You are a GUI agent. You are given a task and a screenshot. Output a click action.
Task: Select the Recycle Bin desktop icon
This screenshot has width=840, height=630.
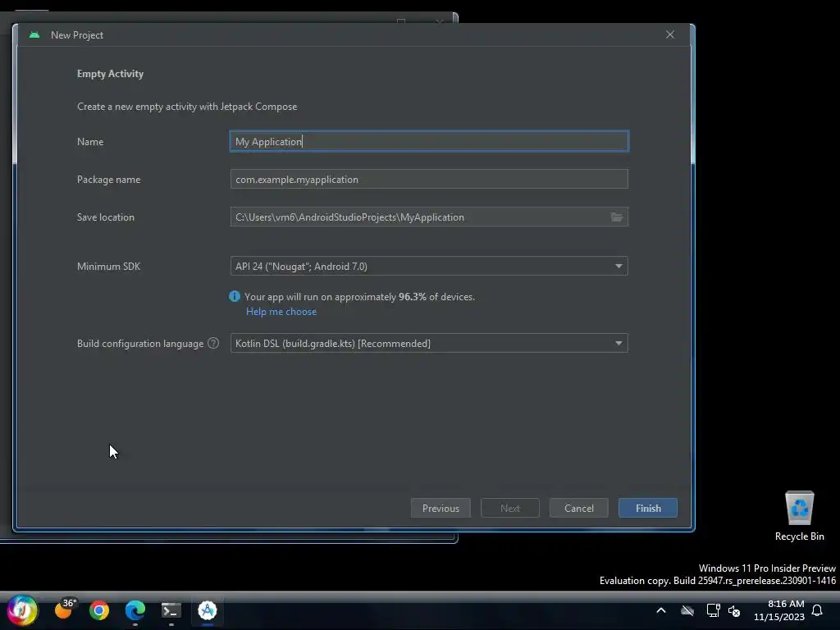click(x=799, y=515)
